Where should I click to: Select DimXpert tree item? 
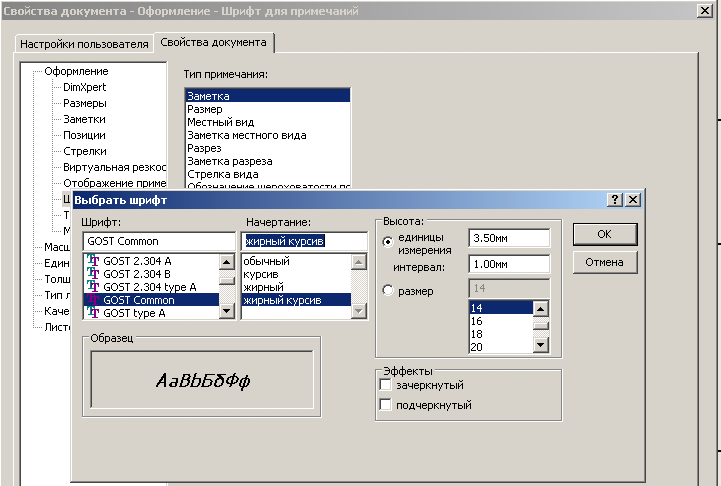point(85,87)
